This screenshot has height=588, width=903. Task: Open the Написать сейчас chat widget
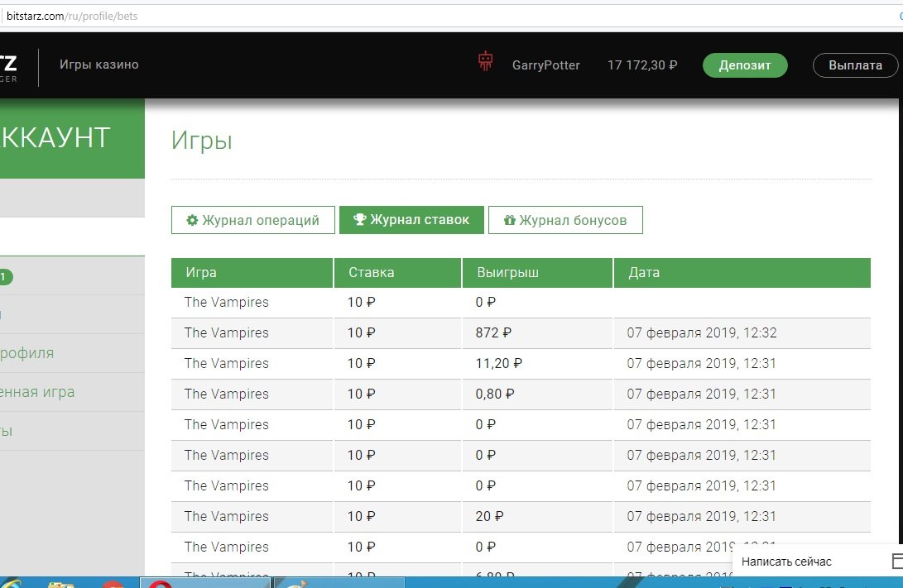786,562
